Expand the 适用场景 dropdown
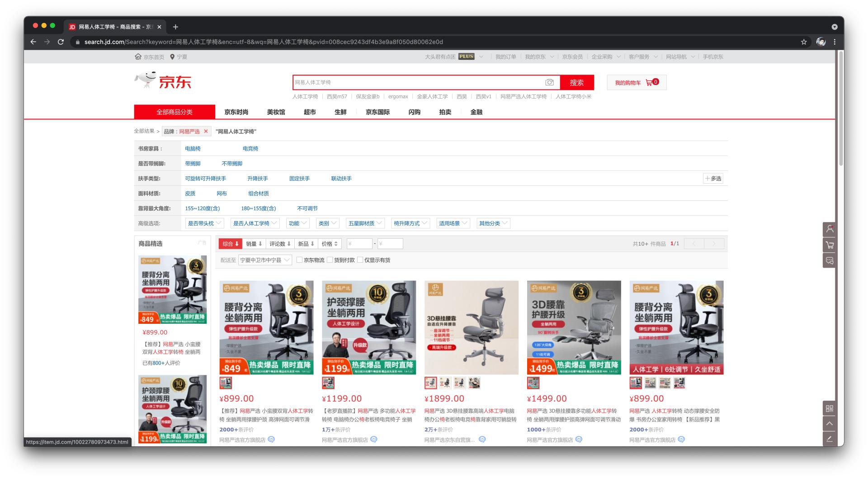This screenshot has width=868, height=478. click(453, 223)
